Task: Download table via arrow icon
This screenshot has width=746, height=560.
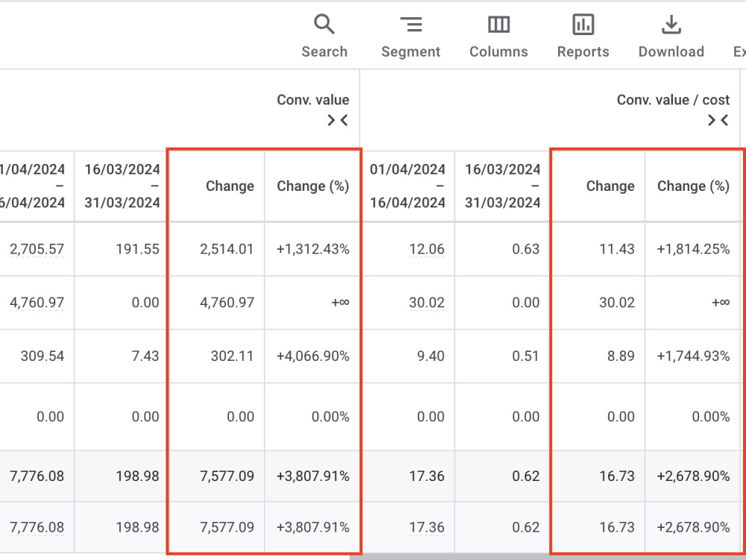Action: pos(671,25)
